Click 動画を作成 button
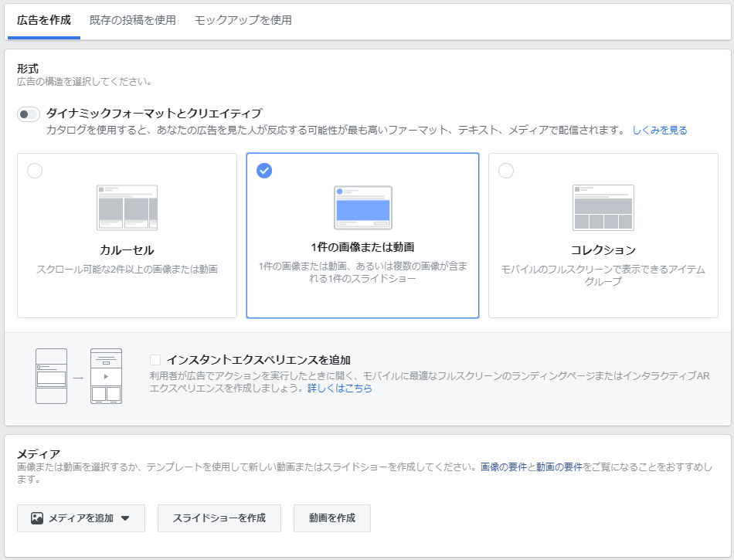The height and width of the screenshot is (560, 734). (332, 518)
